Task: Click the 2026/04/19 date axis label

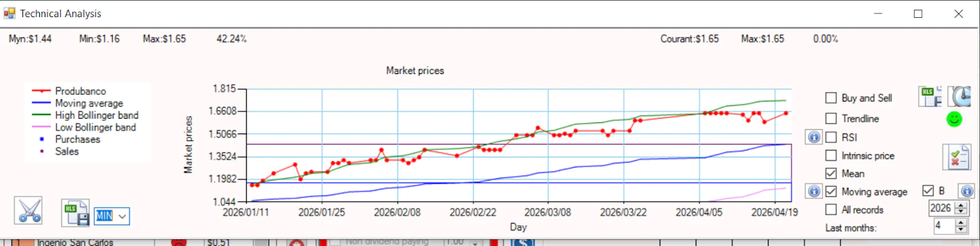Action: point(775,212)
